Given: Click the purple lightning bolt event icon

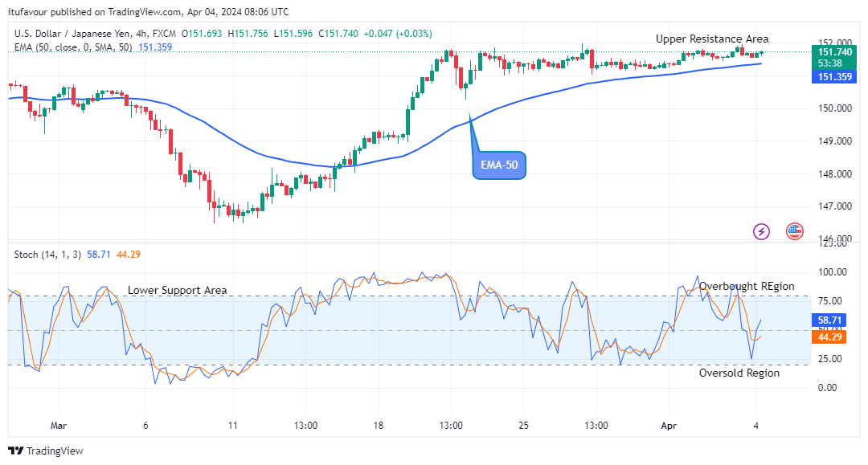Looking at the screenshot, I should tap(762, 231).
